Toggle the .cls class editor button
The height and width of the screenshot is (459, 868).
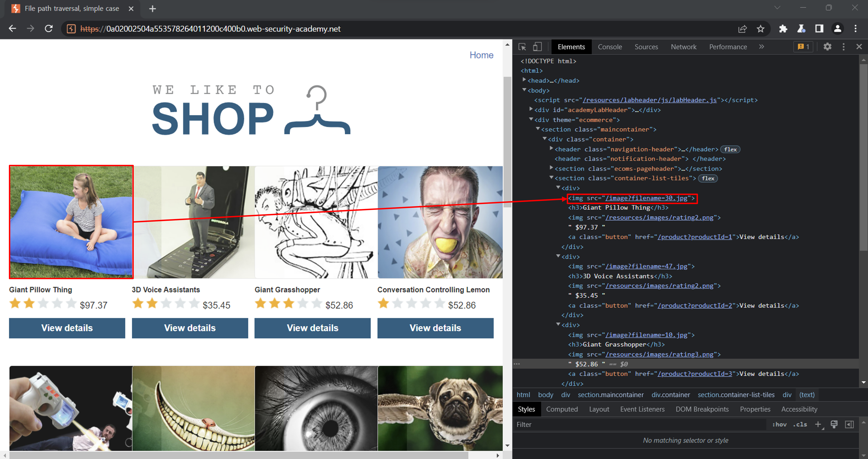[800, 424]
